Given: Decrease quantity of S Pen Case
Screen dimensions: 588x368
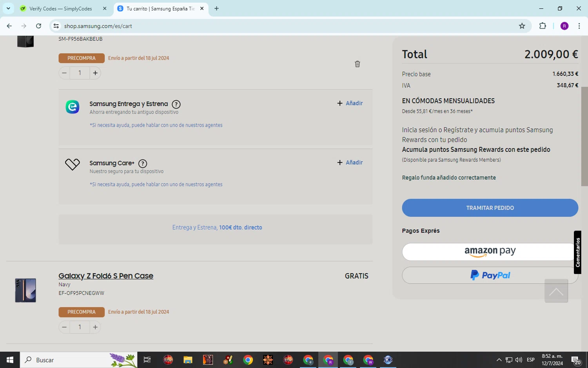Looking at the screenshot, I should tap(64, 327).
